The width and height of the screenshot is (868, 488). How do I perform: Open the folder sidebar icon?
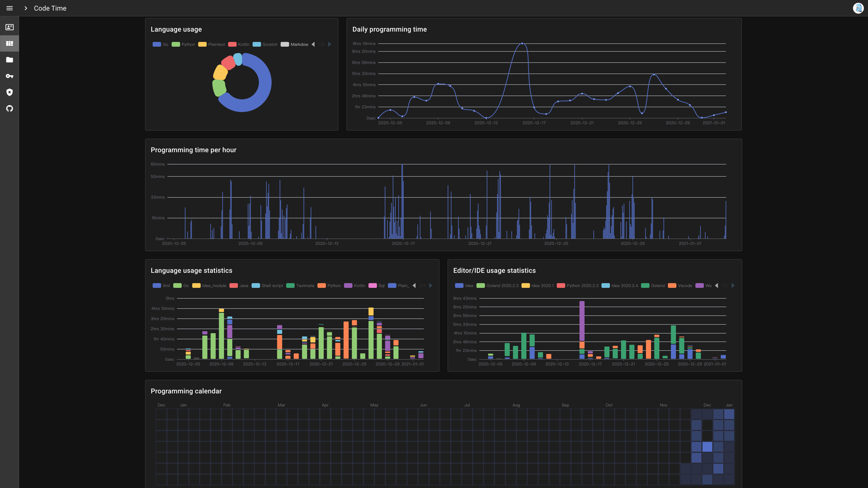coord(9,60)
